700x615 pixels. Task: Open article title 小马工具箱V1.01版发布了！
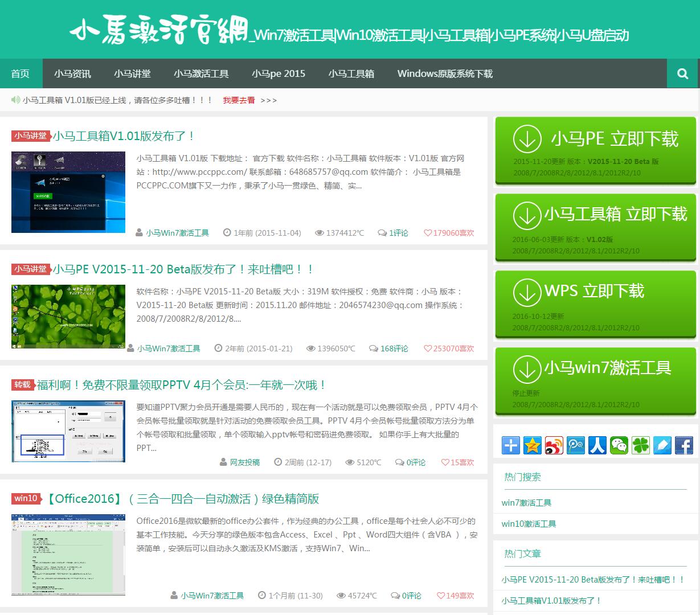click(125, 136)
